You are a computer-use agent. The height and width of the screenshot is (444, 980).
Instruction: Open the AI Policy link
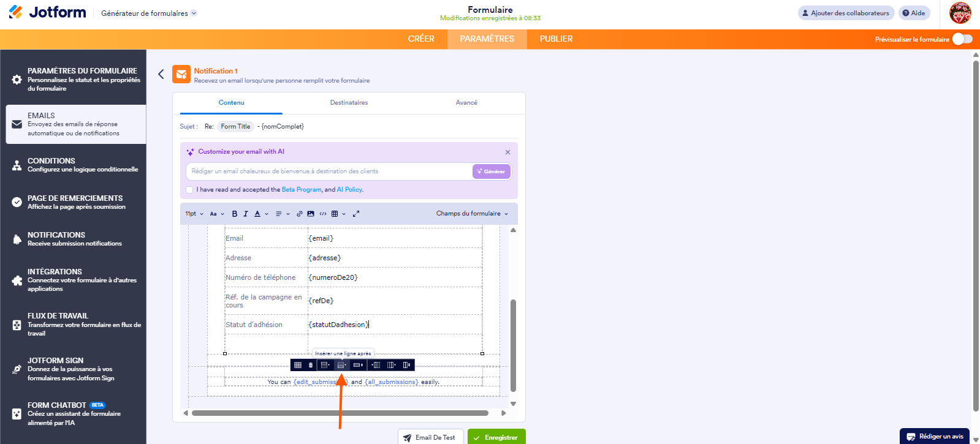[x=349, y=190]
